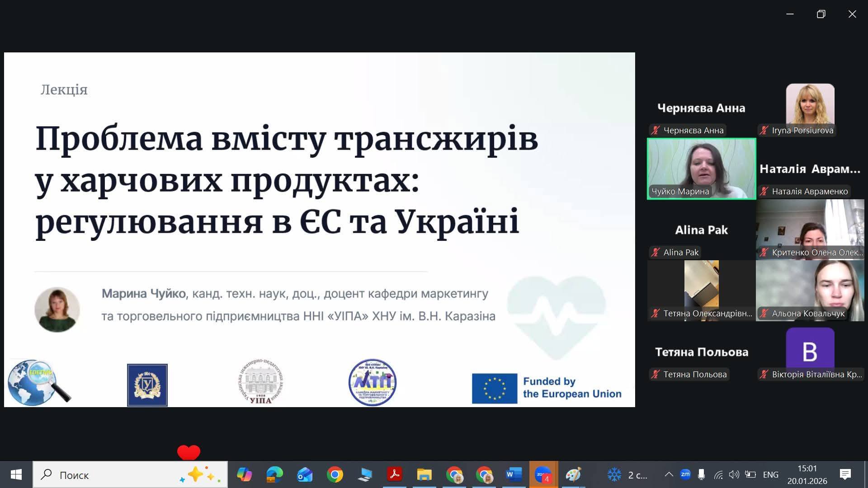Open Outlook from the taskbar
This screenshot has width=868, height=488.
304,475
